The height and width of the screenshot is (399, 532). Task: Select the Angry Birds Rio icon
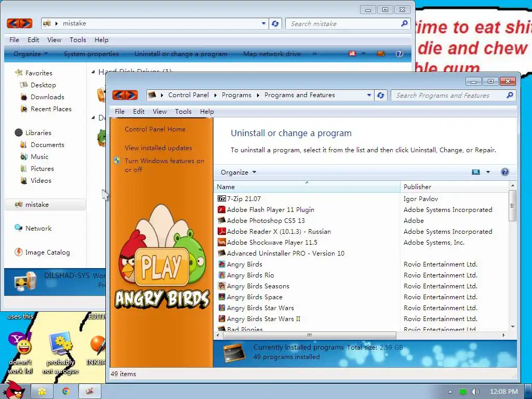click(x=221, y=275)
